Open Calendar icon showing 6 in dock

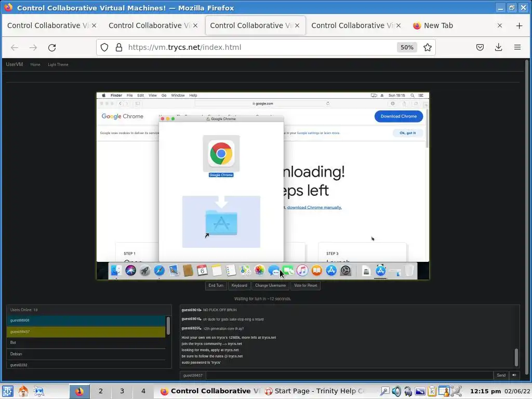tap(202, 270)
